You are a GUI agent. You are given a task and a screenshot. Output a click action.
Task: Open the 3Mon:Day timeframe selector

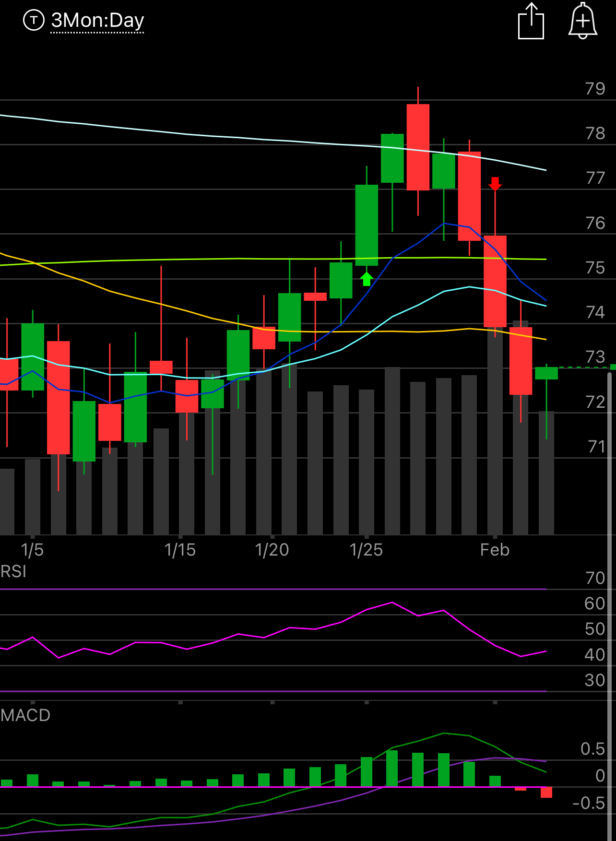[x=97, y=21]
